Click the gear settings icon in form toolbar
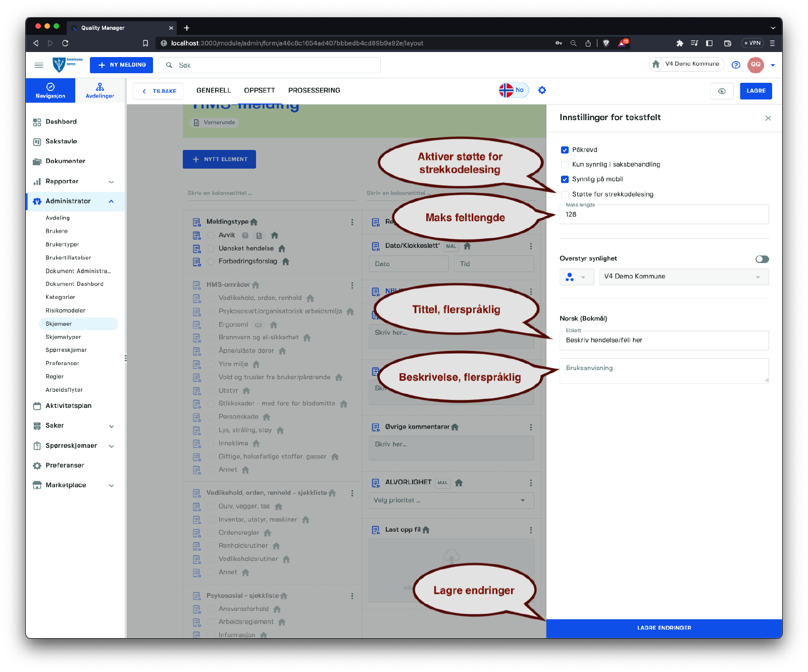Screen dimensions: 808x672 point(542,90)
